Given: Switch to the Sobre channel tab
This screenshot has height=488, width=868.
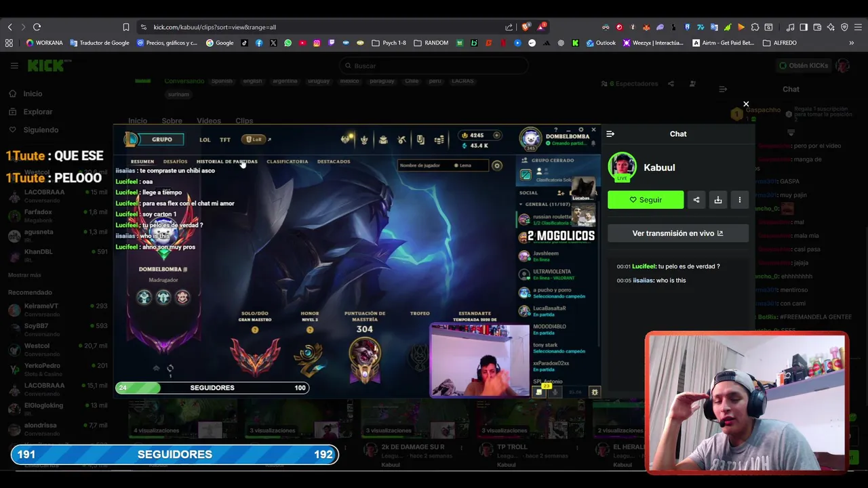Looking at the screenshot, I should pyautogui.click(x=172, y=121).
